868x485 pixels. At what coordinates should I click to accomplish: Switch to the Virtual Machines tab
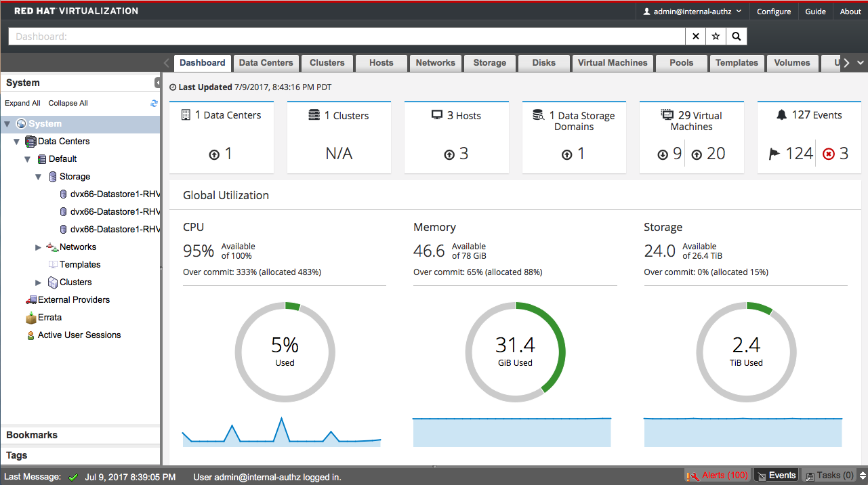(613, 63)
